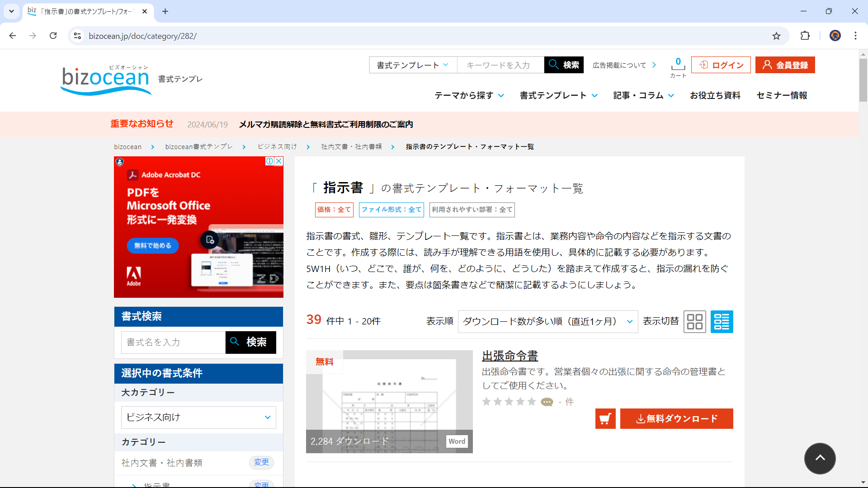Switch to grid view display icon
868x488 pixels.
click(695, 322)
